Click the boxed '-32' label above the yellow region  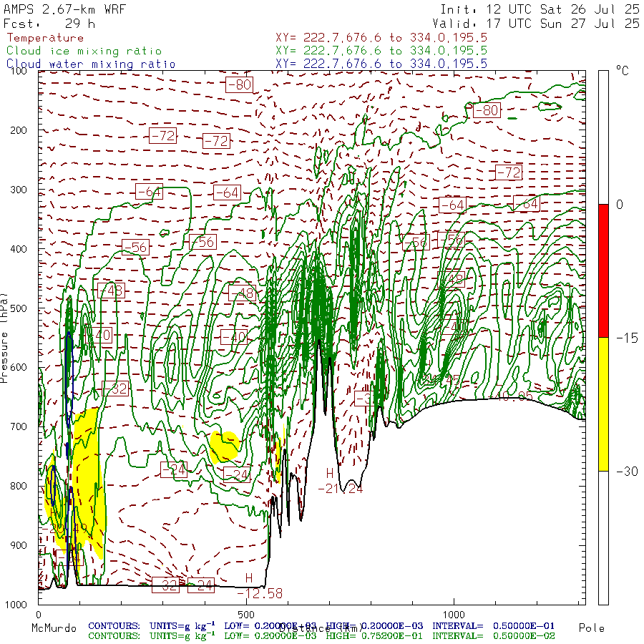(116, 388)
